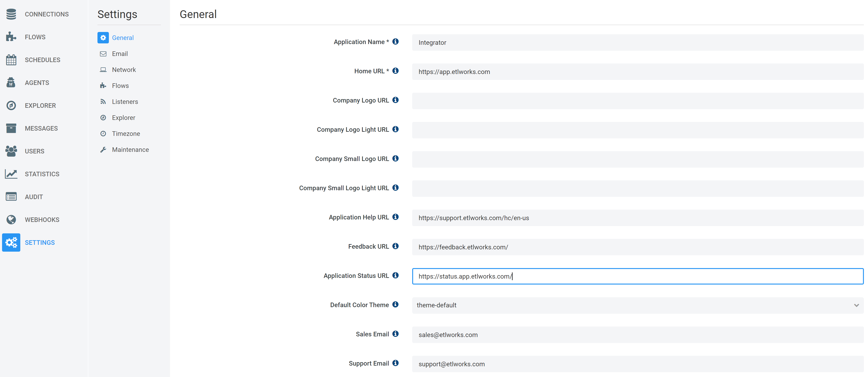The image size is (868, 377).
Task: Click the Timezone clock icon
Action: (103, 134)
